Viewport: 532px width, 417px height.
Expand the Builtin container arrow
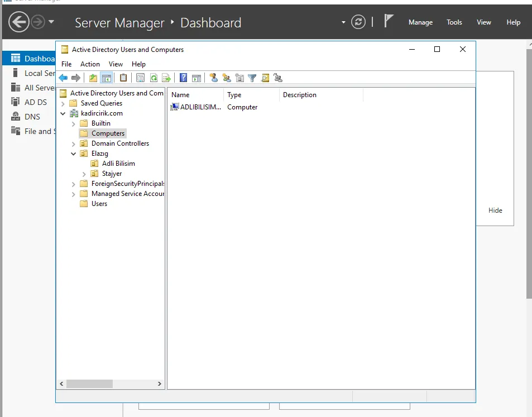[73, 124]
